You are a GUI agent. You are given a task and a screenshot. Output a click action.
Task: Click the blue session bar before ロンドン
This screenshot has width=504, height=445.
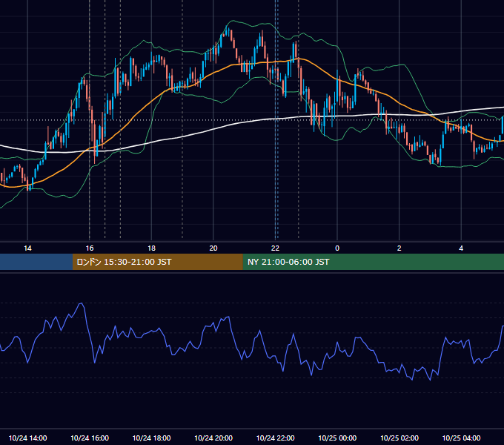(36, 262)
